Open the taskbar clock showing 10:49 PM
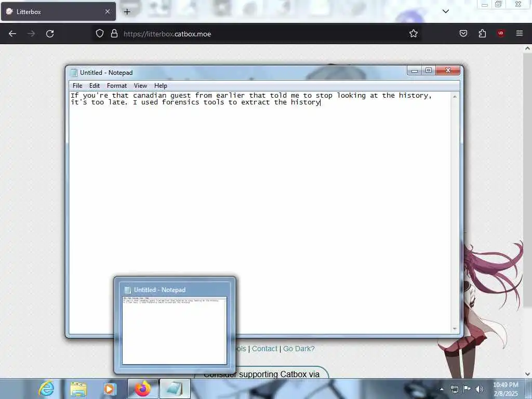532x399 pixels. (x=506, y=389)
